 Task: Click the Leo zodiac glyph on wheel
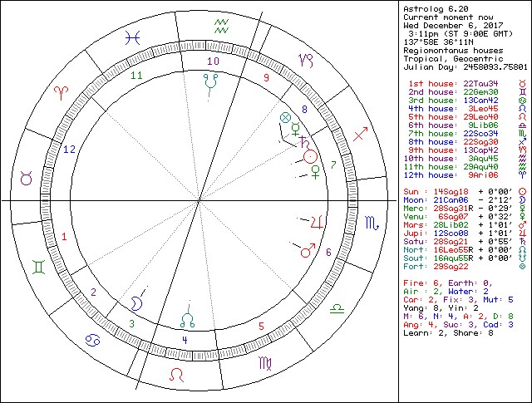tap(176, 375)
